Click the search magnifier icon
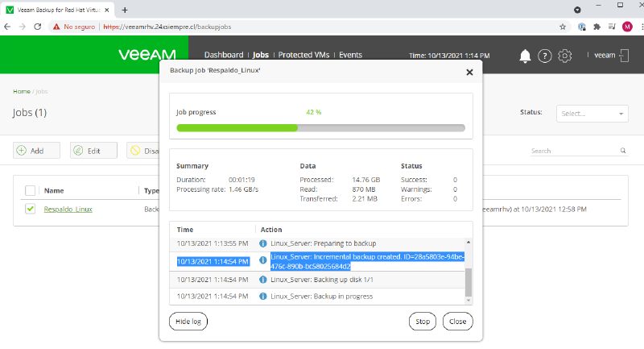644x349 pixels. coord(623,151)
